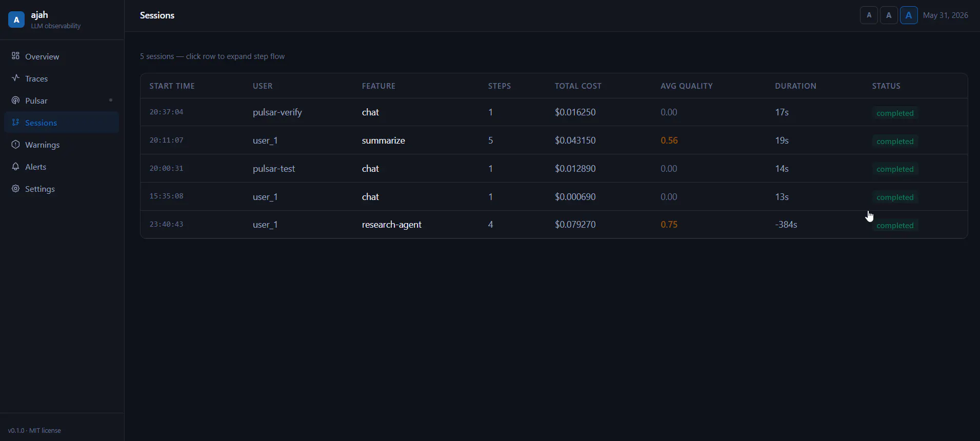Select the Sessions sidebar label
Image resolution: width=980 pixels, height=441 pixels.
click(x=41, y=123)
